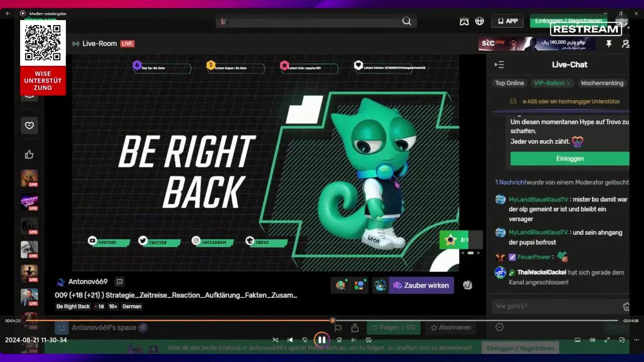The image size is (644, 362).
Task: Click the bottom Einloggen / Registrieren button
Action: (x=520, y=348)
